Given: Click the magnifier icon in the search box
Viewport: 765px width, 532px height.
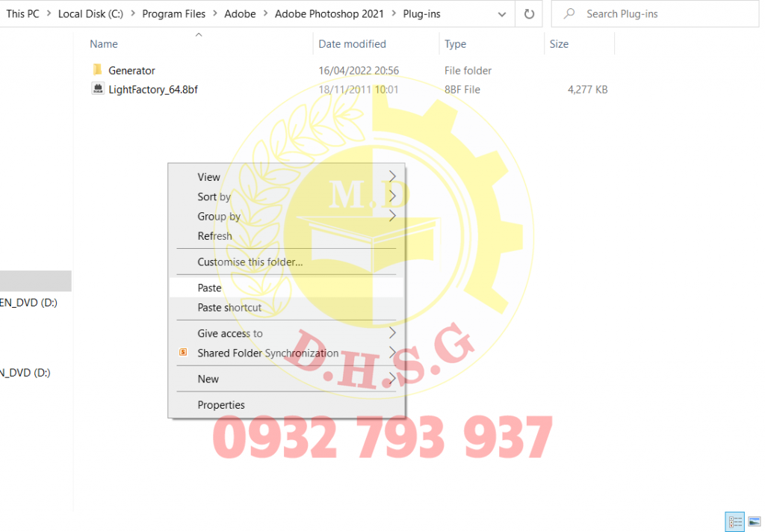Looking at the screenshot, I should click(x=569, y=13).
